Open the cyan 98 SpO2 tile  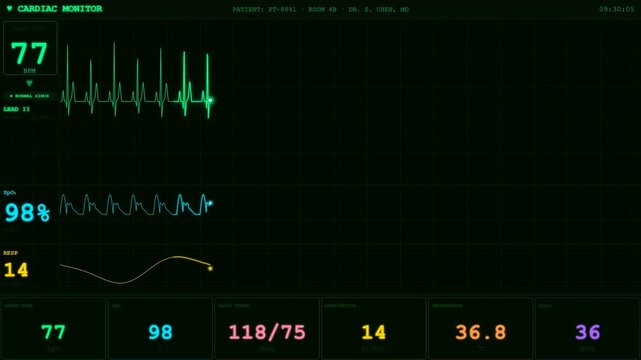coord(160,329)
